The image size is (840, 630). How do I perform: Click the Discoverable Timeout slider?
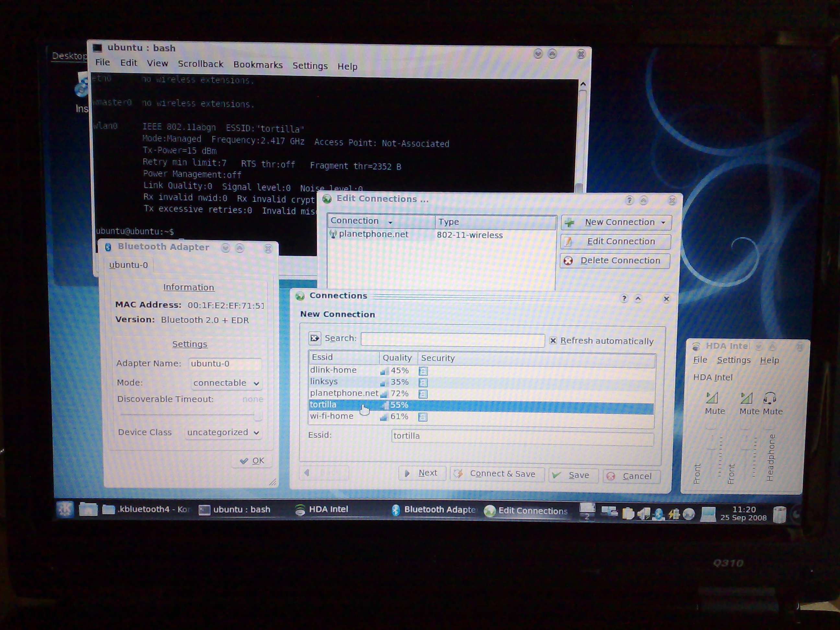pos(191,415)
